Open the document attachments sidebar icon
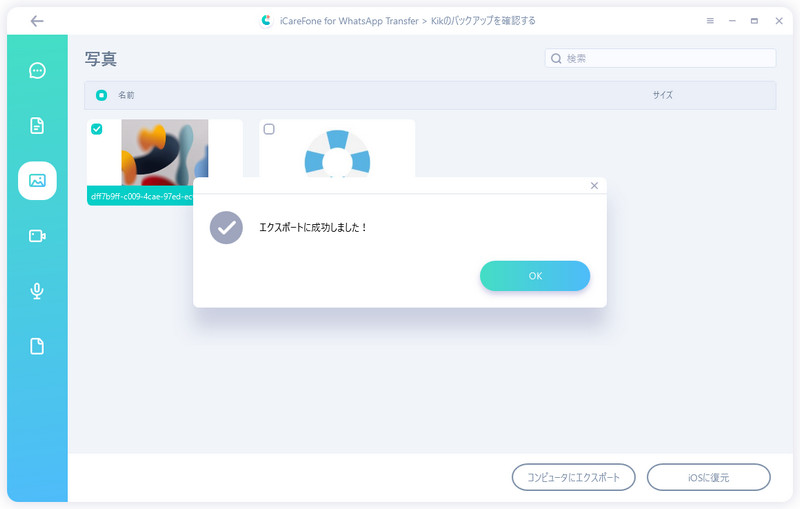Viewport: 800px width, 509px height. pyautogui.click(x=37, y=125)
